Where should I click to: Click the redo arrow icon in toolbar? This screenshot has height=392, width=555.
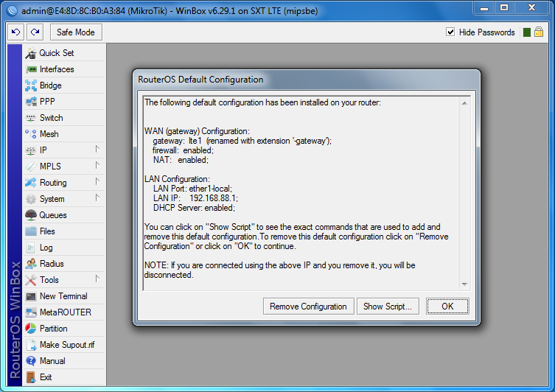click(35, 32)
